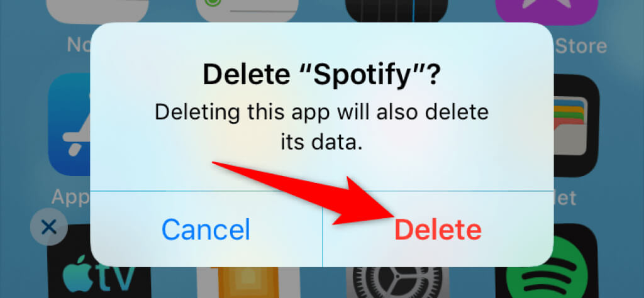Click the deleting app data warning text
The image size is (644, 298).
(x=321, y=127)
